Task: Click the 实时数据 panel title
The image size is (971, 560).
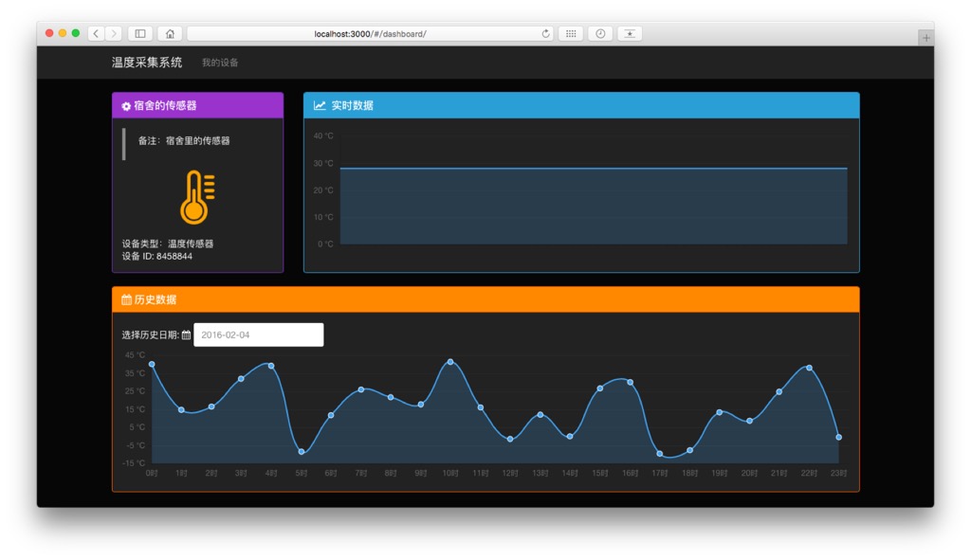Action: [353, 106]
